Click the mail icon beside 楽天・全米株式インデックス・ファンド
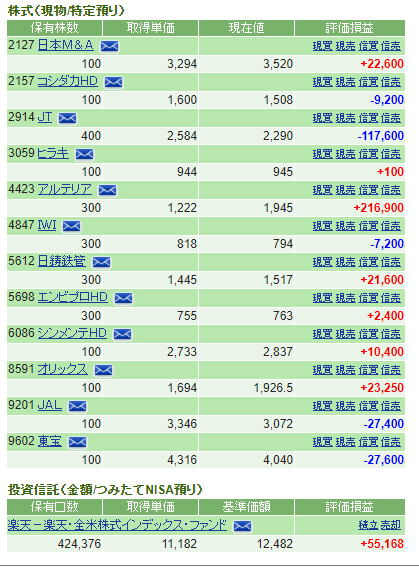Viewport: 419px width, 567px height. [242, 526]
